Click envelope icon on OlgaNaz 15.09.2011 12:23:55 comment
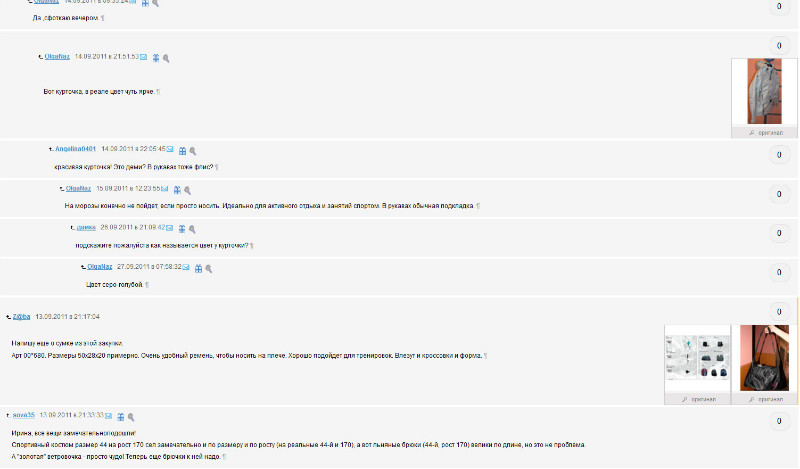This screenshot has height=469, width=800. 164,189
